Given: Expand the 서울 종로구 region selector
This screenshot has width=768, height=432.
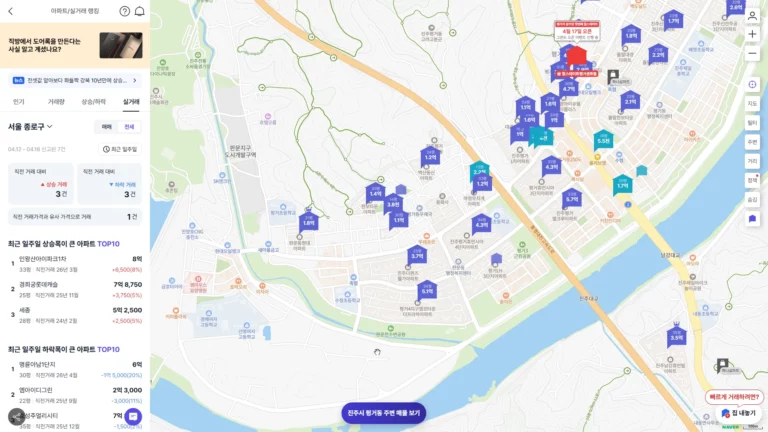Looking at the screenshot, I should (33, 127).
